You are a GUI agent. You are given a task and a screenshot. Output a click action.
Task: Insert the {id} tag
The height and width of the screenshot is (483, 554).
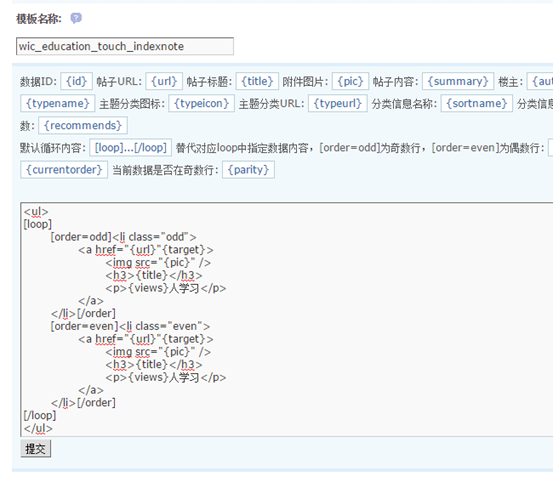tap(76, 81)
